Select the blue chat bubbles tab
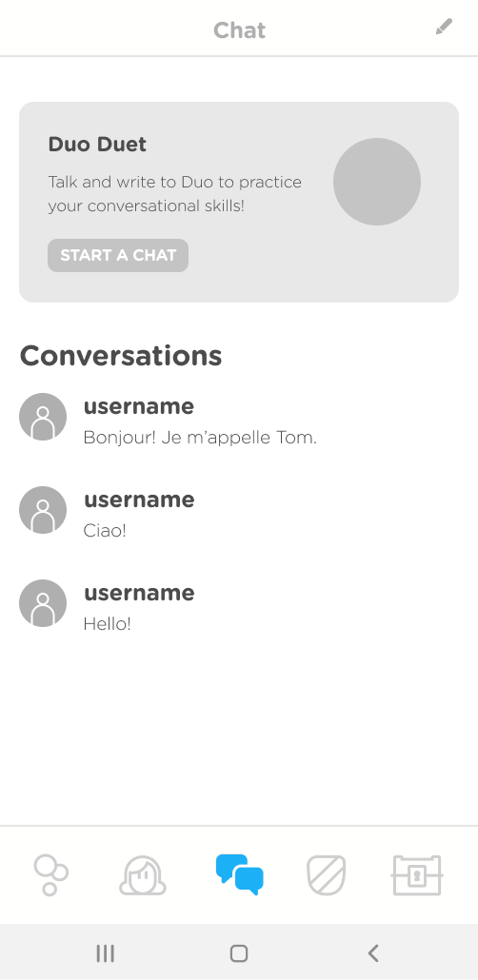 [239, 874]
